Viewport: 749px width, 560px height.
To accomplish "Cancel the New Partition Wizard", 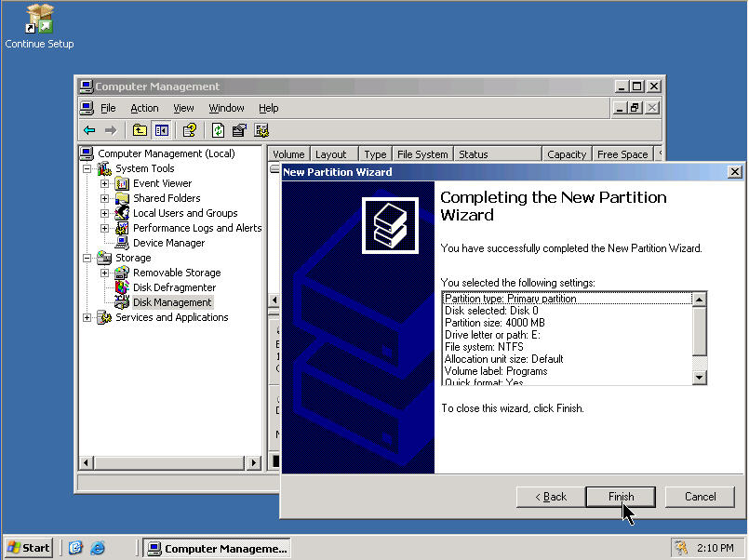I will (x=700, y=497).
